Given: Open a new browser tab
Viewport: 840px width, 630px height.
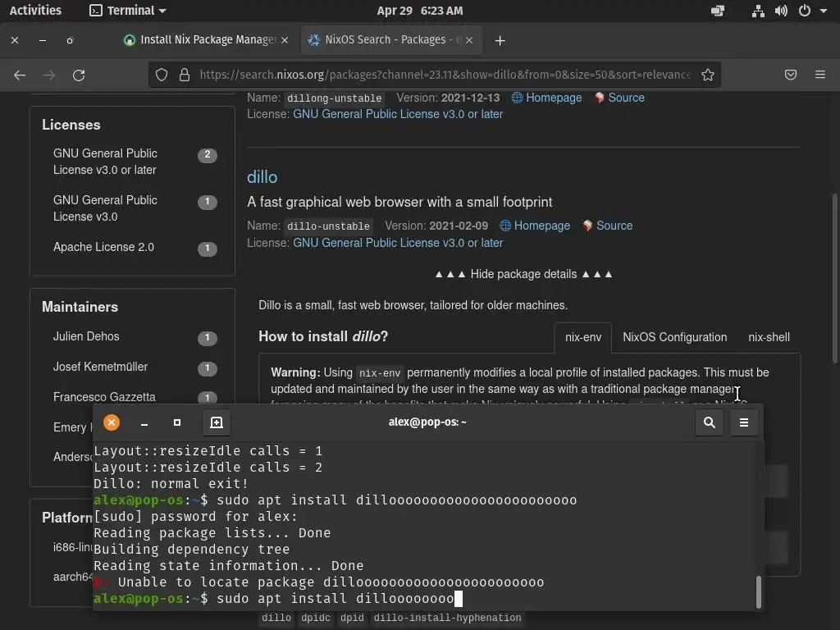Looking at the screenshot, I should point(500,41).
